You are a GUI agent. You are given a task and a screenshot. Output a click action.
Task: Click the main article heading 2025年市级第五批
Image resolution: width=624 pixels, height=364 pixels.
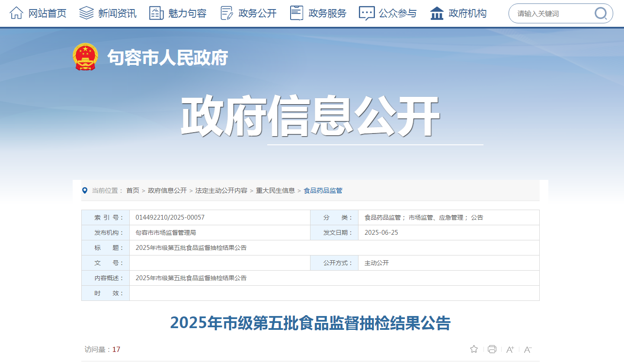coord(310,323)
